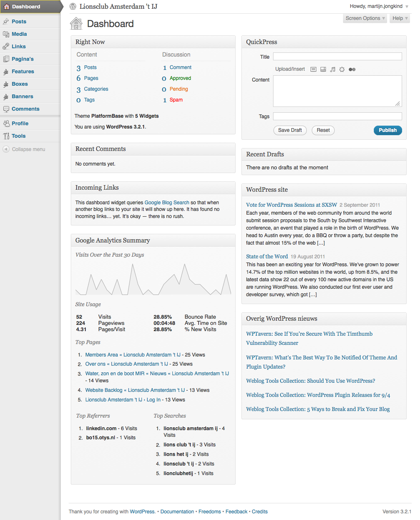Click the Collapse menu label
The width and height of the screenshot is (420, 520).
pos(28,149)
